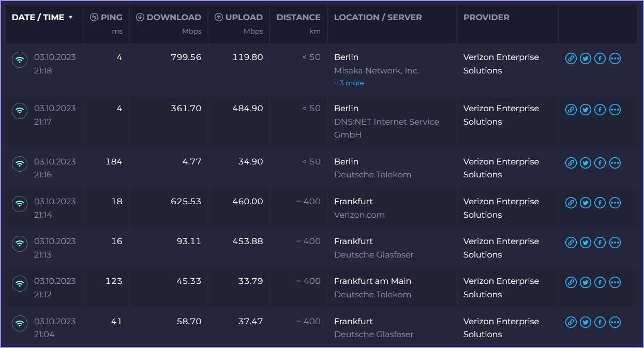Image resolution: width=644 pixels, height=348 pixels.
Task: Select download value 93.11
Action: [189, 241]
